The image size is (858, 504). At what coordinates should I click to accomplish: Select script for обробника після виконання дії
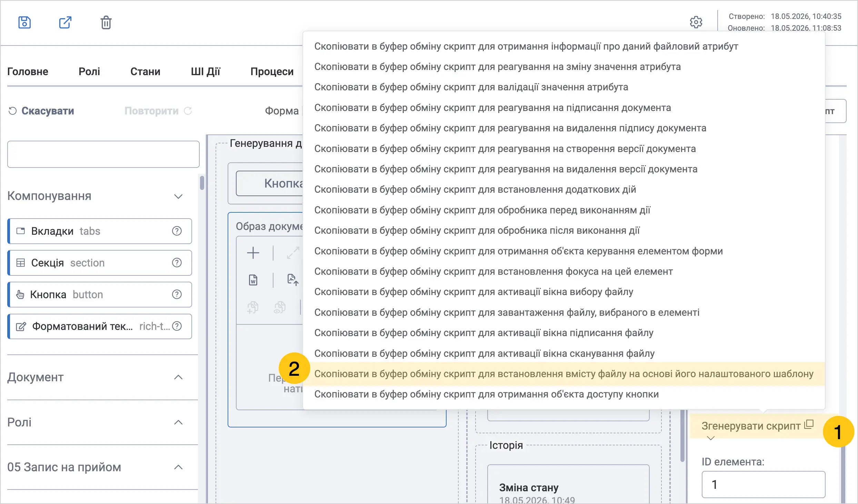[564, 230]
